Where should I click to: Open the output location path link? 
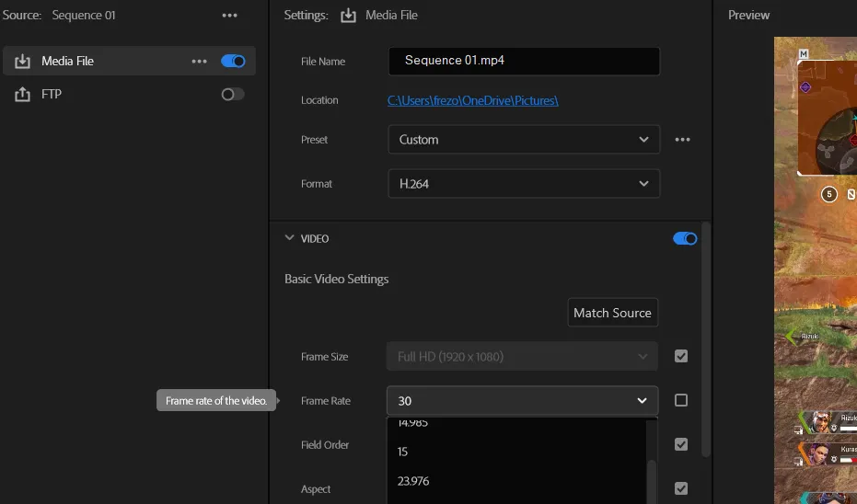[473, 100]
